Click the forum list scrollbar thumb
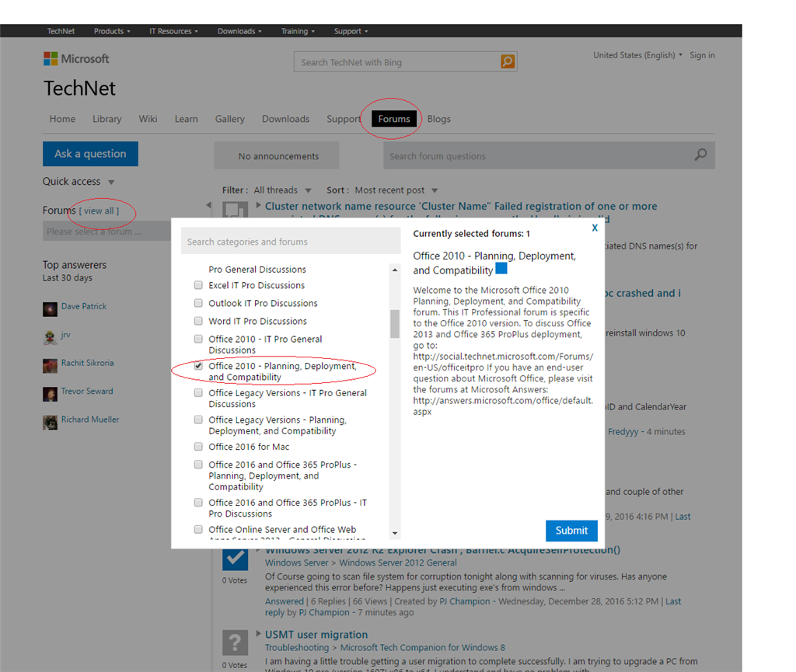This screenshot has width=796, height=672. [x=394, y=324]
